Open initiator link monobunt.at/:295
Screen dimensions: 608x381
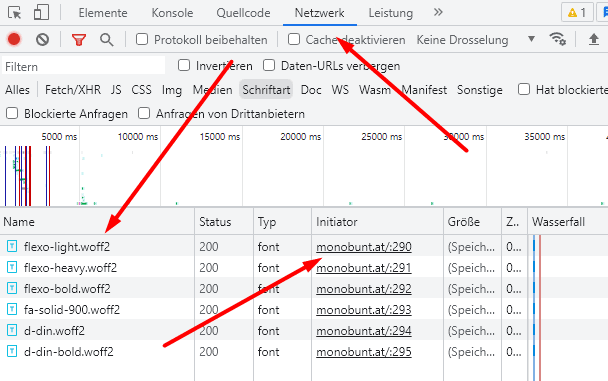[x=364, y=352]
